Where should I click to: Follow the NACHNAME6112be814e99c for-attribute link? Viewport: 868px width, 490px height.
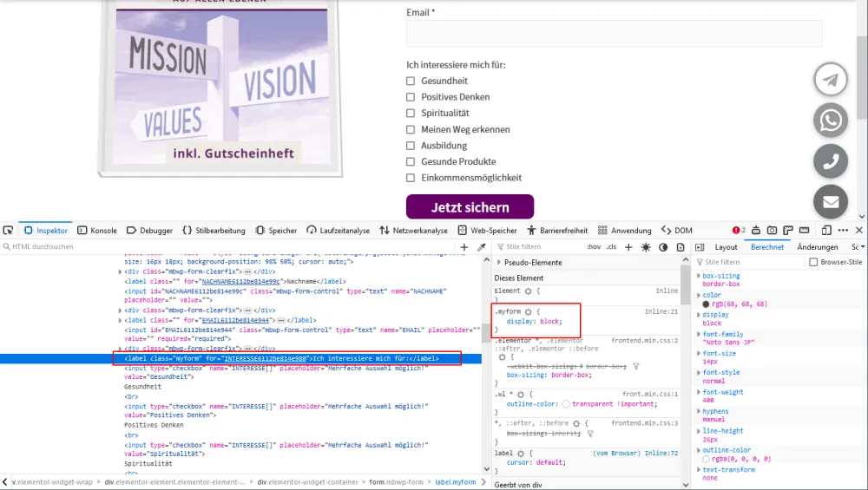(240, 282)
